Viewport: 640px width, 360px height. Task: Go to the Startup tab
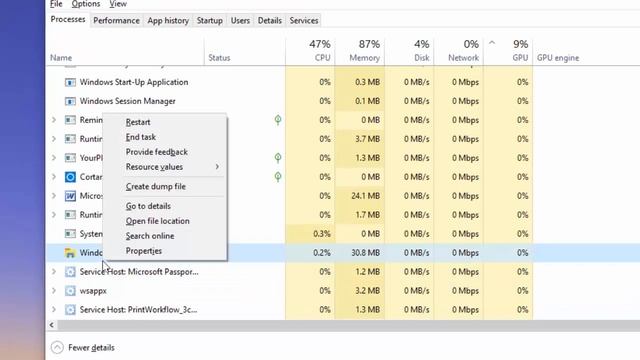pyautogui.click(x=209, y=20)
